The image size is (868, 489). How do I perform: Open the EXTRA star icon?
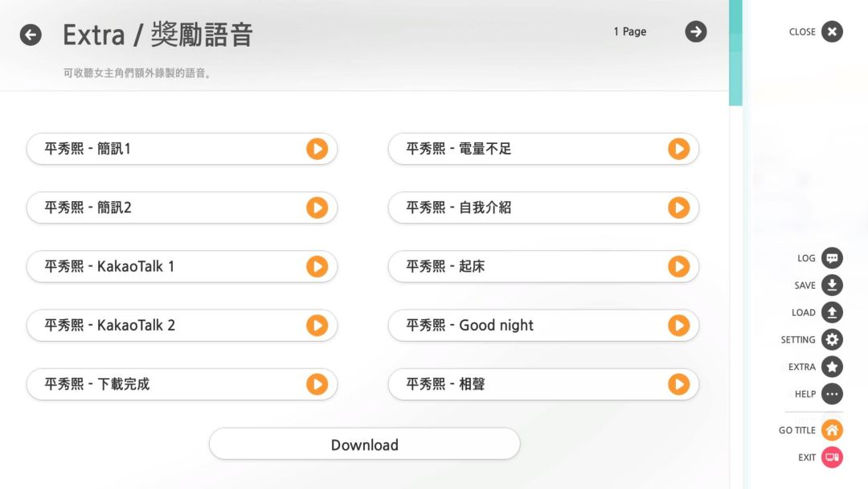832,367
